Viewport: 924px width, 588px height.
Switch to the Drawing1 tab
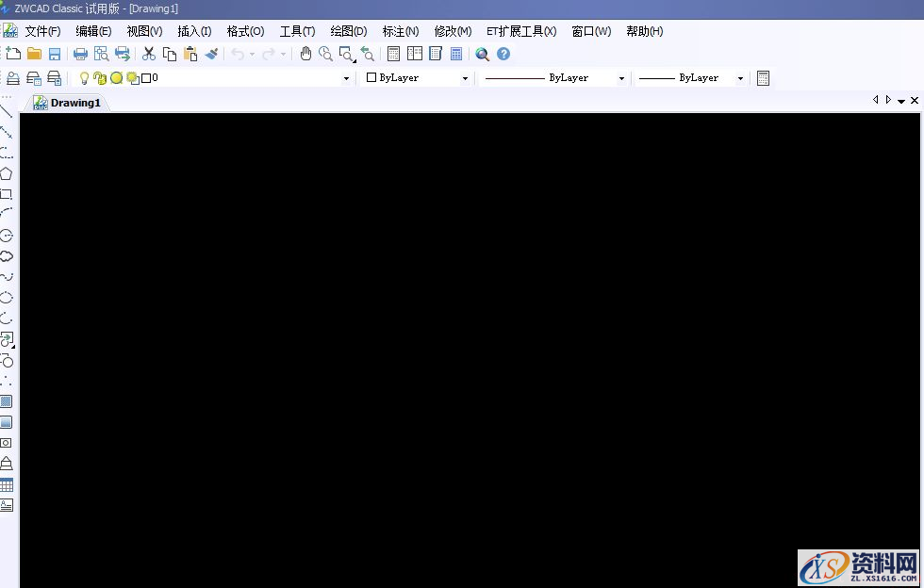coord(69,102)
